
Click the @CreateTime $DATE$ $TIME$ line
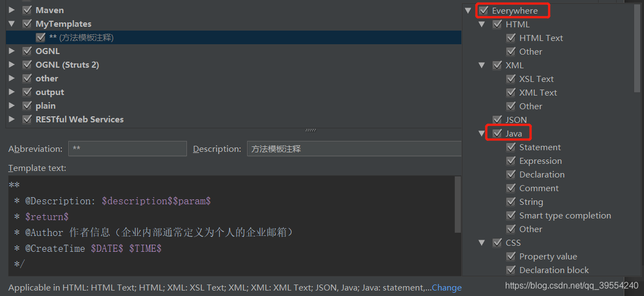coord(87,248)
